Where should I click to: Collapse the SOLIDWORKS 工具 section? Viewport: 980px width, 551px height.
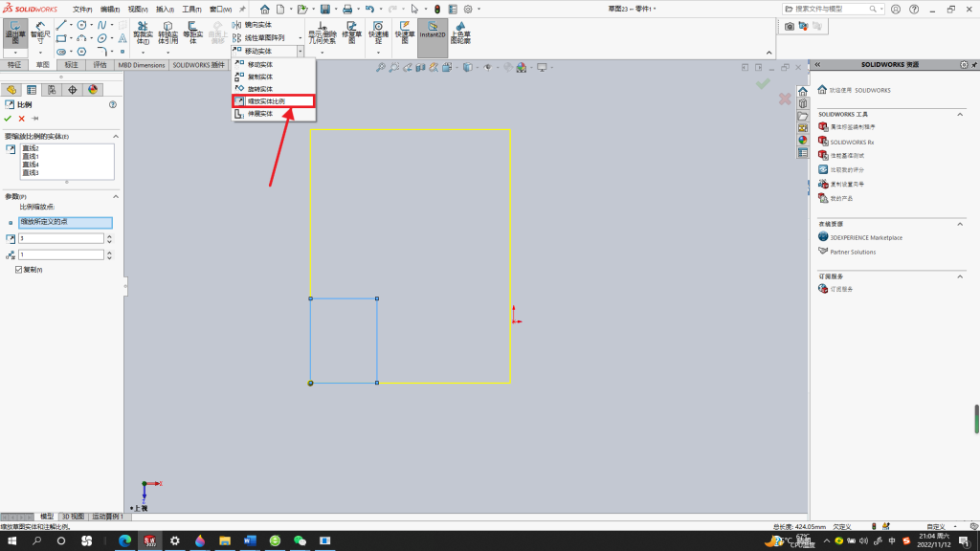(x=960, y=115)
